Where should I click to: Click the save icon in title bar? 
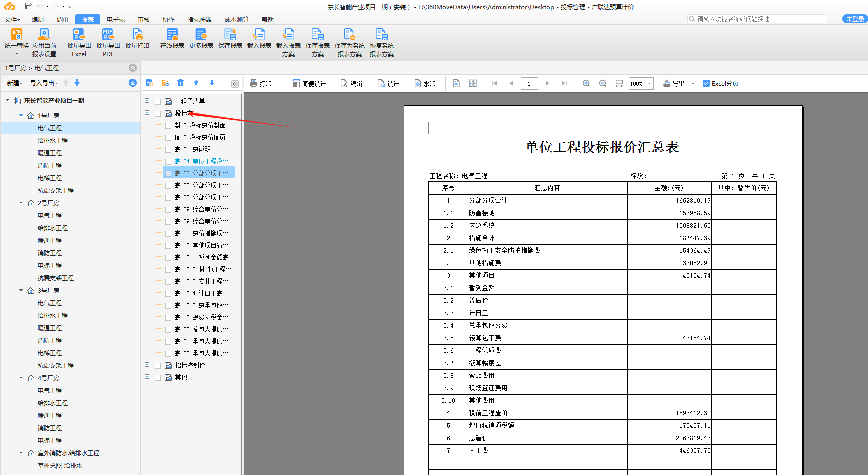click(x=29, y=6)
